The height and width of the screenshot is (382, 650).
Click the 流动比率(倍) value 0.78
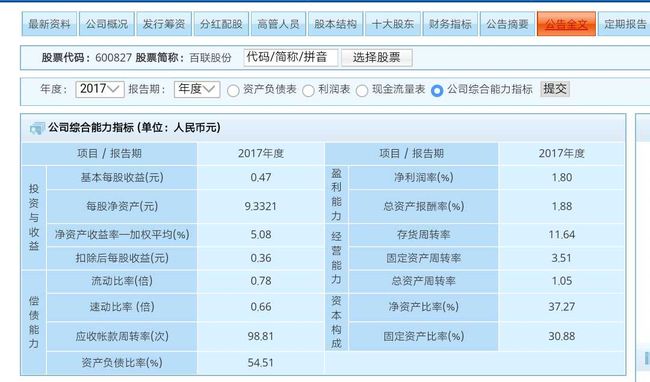click(x=260, y=281)
